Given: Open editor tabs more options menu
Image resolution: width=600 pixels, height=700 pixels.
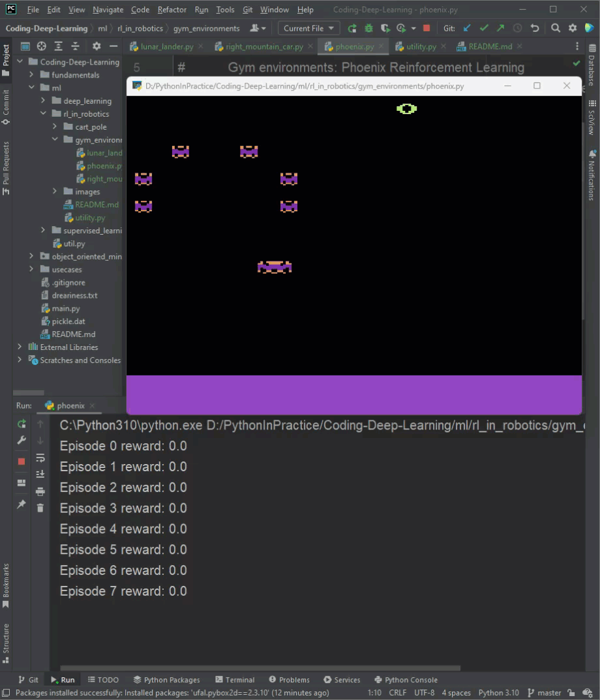Looking at the screenshot, I should pyautogui.click(x=577, y=46).
